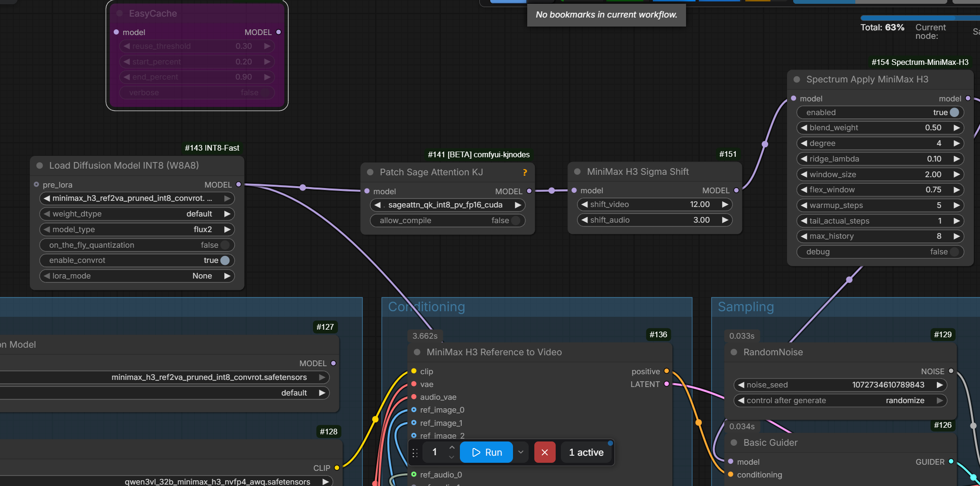Image resolution: width=980 pixels, height=486 pixels.
Task: Decrease flex_window with left arrow
Action: point(804,189)
